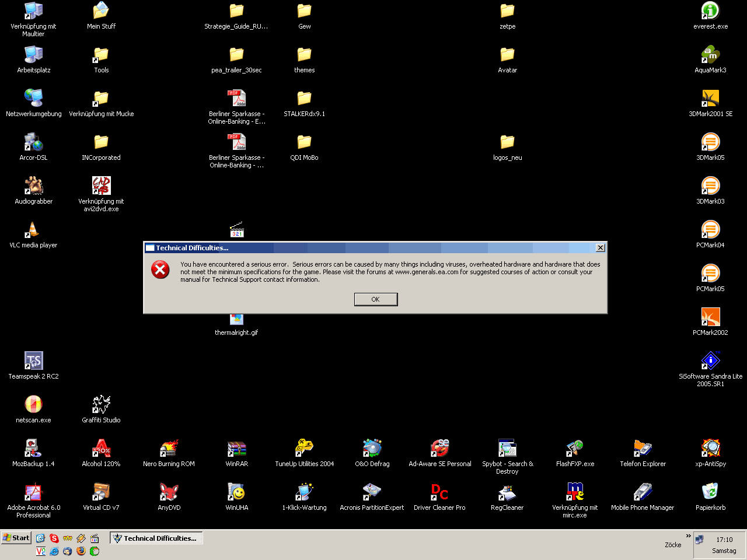This screenshot has height=560, width=747.
Task: Select the 3DMark05 icon
Action: pos(710,147)
